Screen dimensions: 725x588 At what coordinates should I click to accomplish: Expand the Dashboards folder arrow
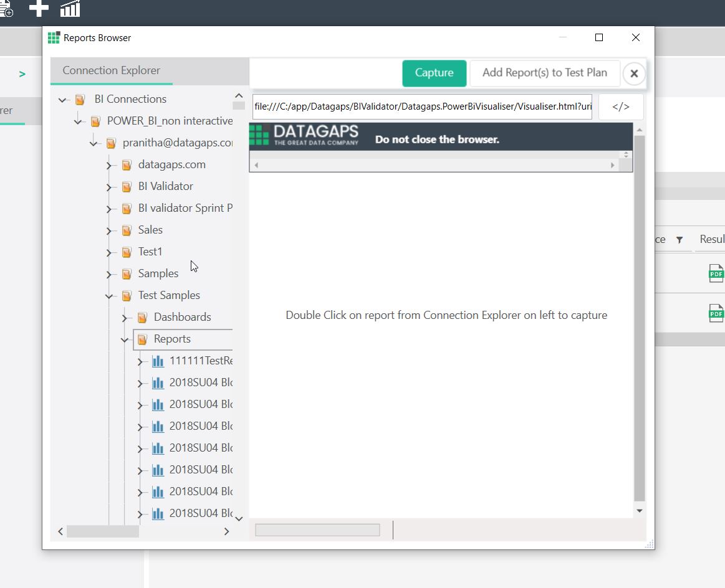[125, 318]
